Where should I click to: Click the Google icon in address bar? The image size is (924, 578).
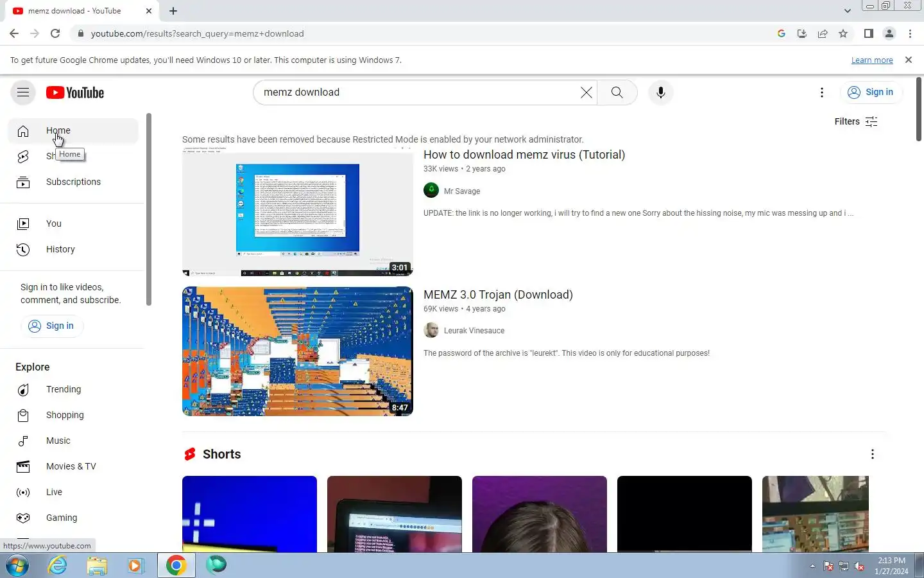[x=781, y=33]
